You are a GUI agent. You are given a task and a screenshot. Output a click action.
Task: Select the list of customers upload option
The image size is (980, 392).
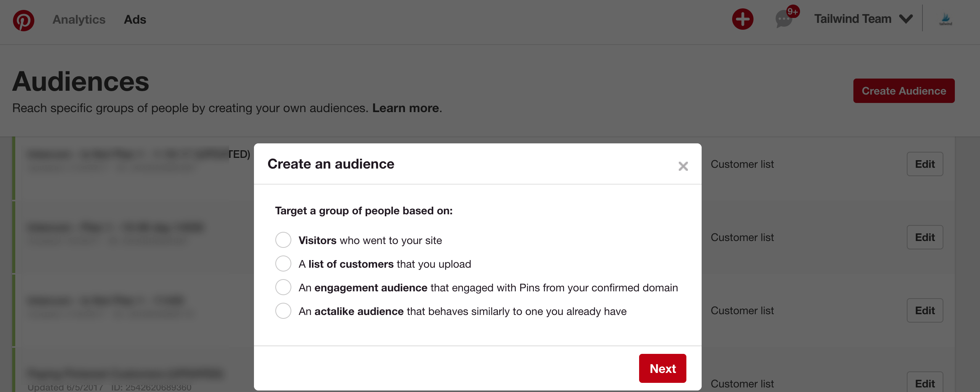point(283,263)
